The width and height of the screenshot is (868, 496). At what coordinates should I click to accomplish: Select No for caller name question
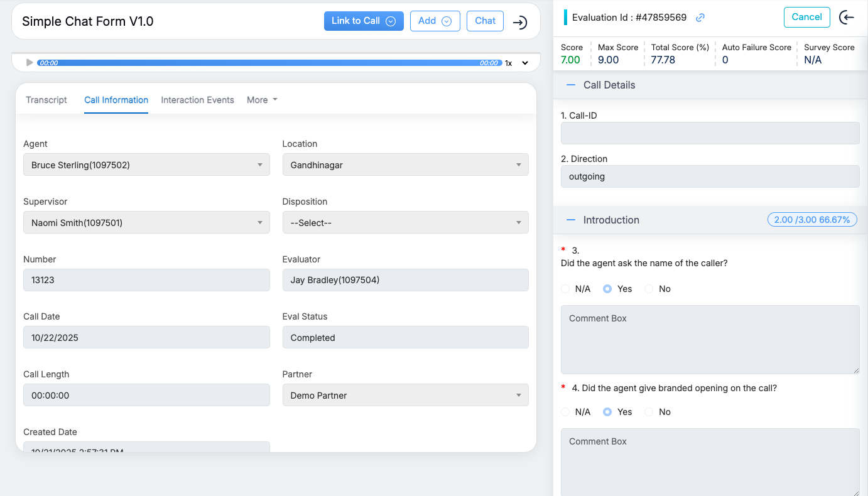[649, 289]
